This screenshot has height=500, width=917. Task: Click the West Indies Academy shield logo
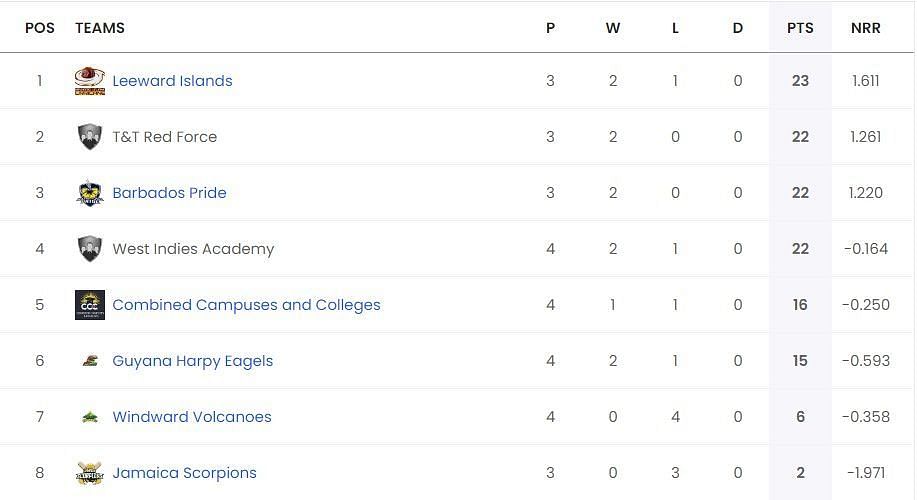[x=89, y=249]
